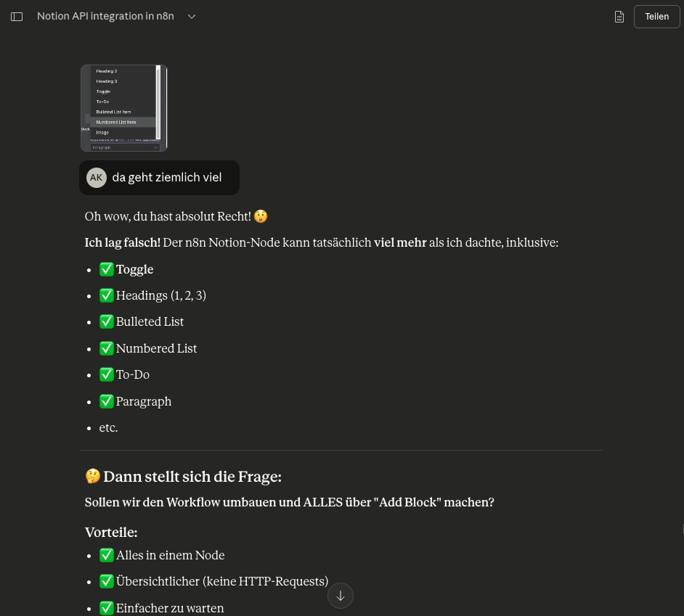Click the green checkmark beside Toggle
This screenshot has width=684, height=616.
tap(107, 269)
